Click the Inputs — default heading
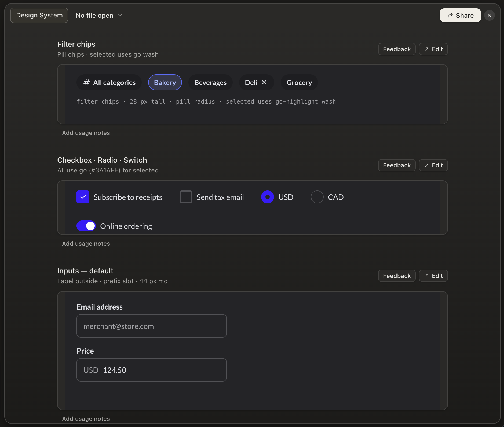Viewport: 504px width, 427px height. (85, 271)
